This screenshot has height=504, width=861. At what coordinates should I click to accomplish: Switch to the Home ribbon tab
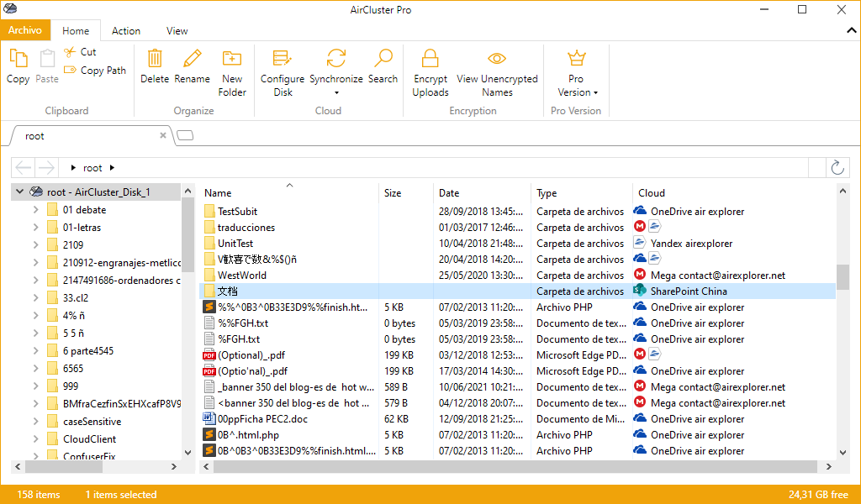76,31
